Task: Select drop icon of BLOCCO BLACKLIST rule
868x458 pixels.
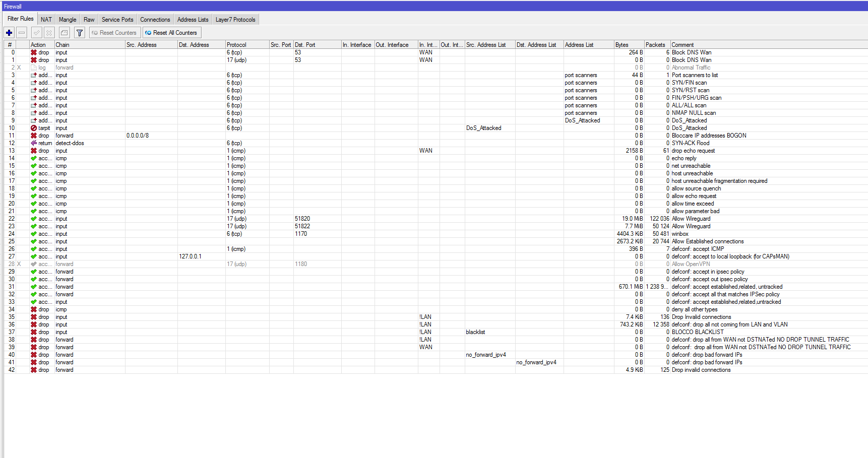Action: click(34, 332)
